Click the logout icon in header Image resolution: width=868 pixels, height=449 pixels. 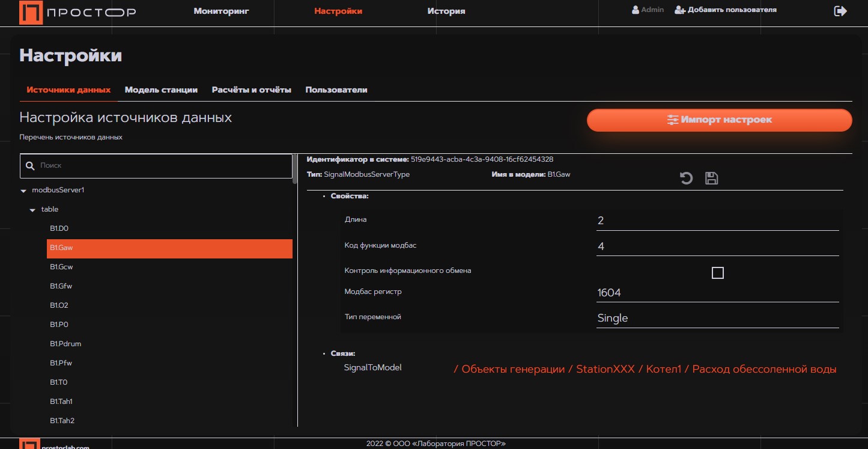pyautogui.click(x=840, y=11)
